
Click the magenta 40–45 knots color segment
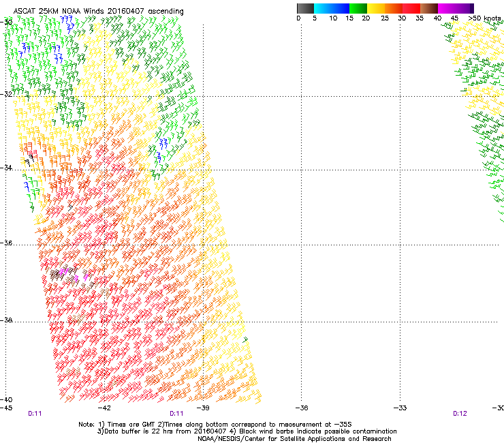click(447, 8)
